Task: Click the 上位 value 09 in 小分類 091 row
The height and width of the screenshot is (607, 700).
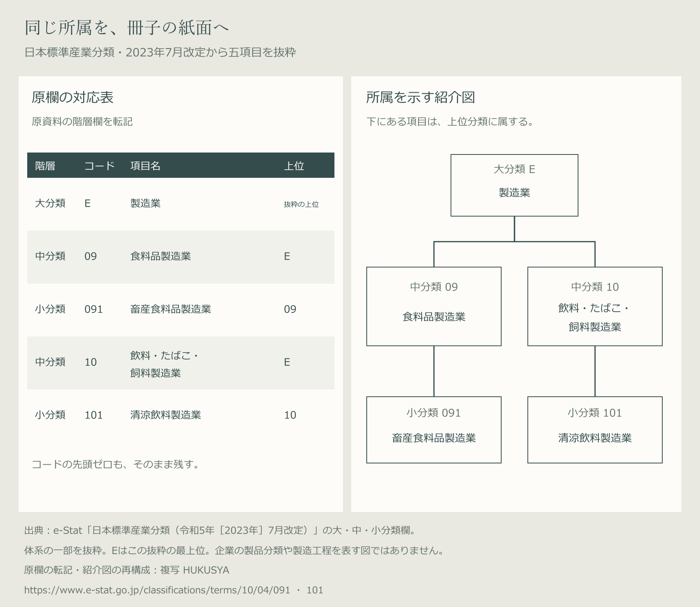Action: coord(290,309)
